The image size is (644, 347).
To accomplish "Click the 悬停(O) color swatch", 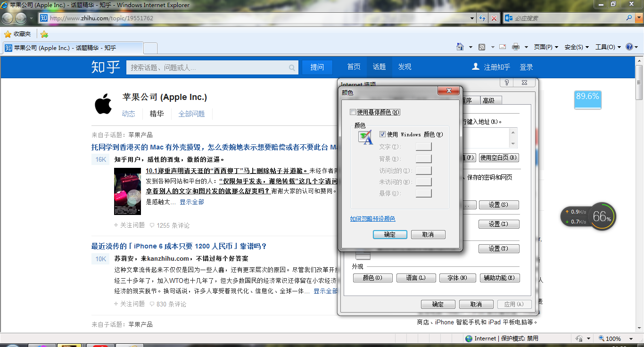I will (x=424, y=193).
